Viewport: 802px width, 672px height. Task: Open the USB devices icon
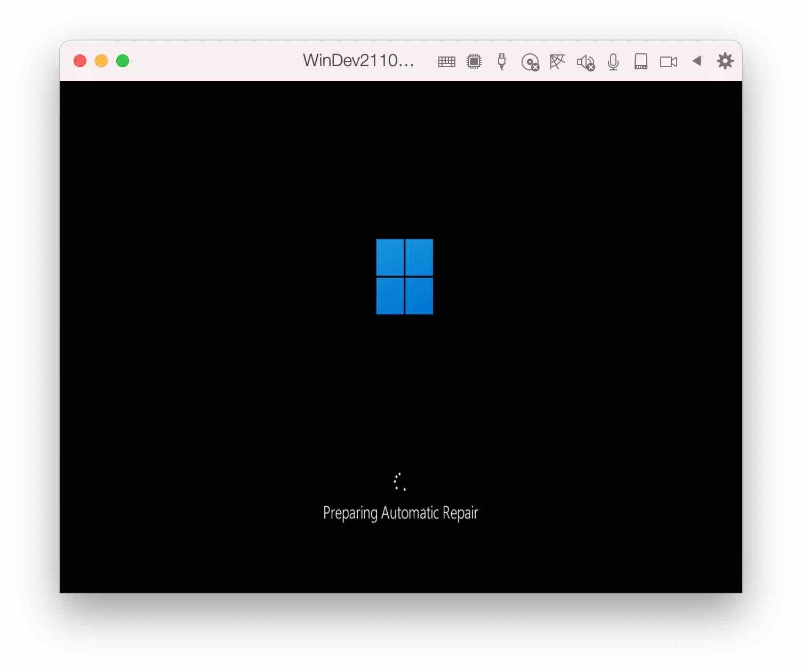[501, 61]
